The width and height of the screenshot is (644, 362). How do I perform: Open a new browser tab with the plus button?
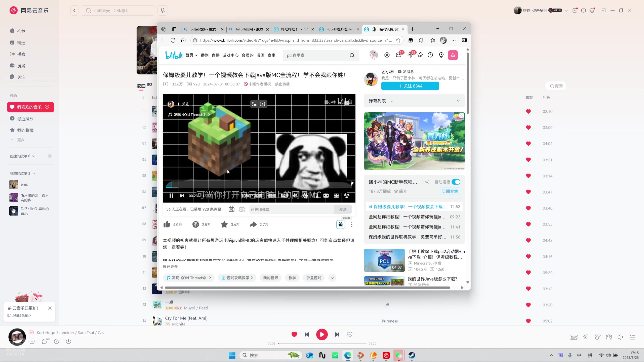coord(412,29)
